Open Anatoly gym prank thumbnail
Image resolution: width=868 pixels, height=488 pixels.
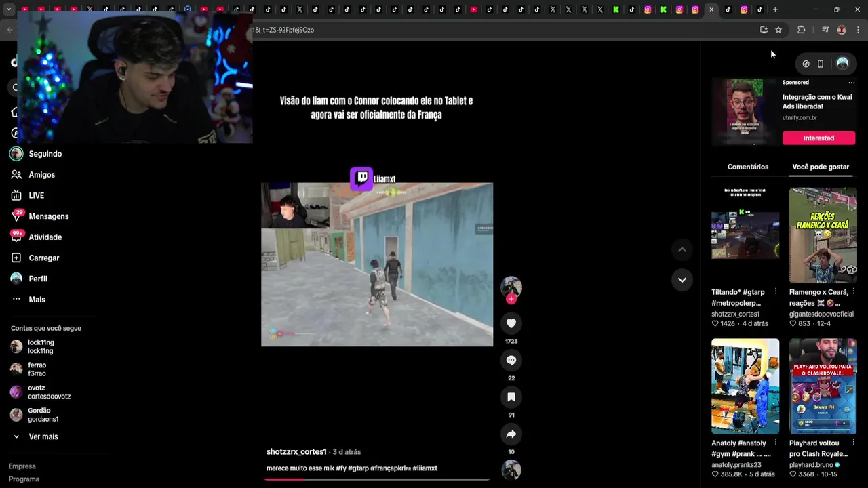[745, 386]
